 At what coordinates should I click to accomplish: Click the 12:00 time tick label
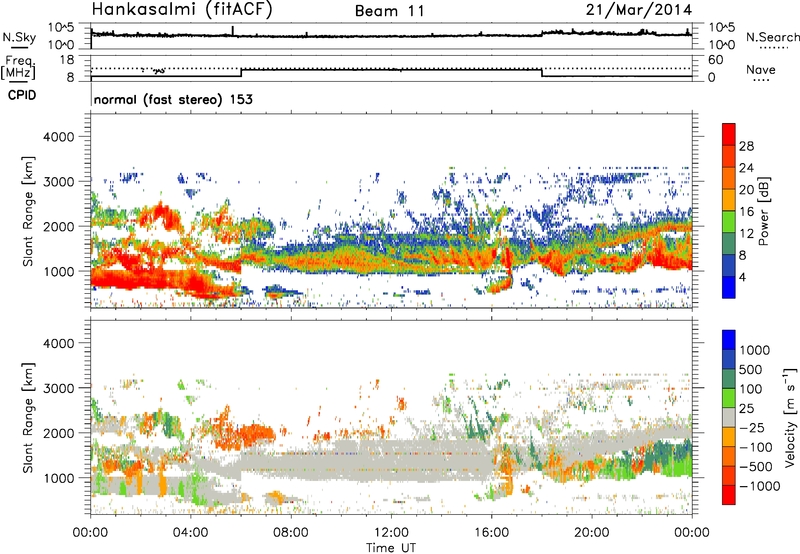click(x=391, y=533)
